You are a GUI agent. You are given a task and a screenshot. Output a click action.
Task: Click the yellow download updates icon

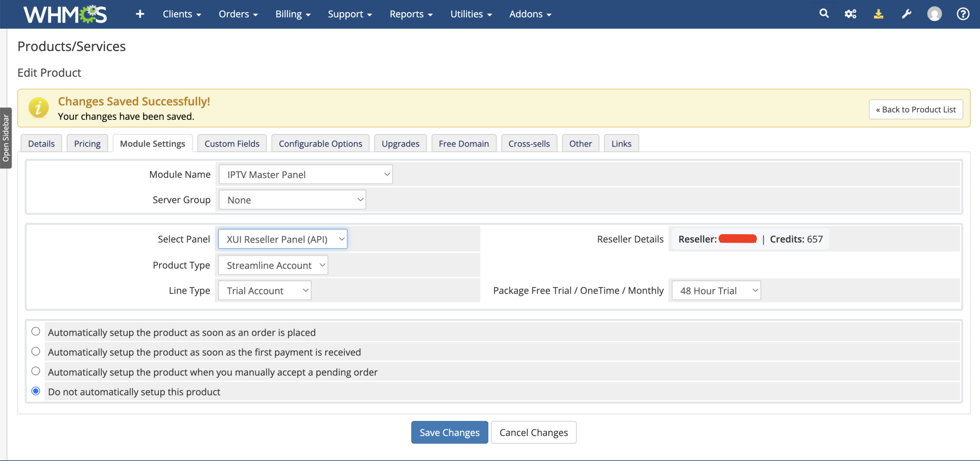pos(879,14)
